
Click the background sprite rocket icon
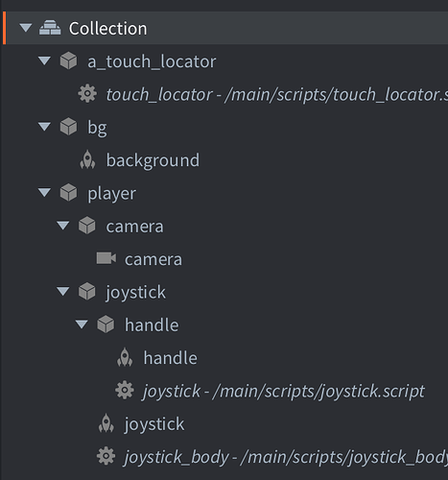coord(87,160)
